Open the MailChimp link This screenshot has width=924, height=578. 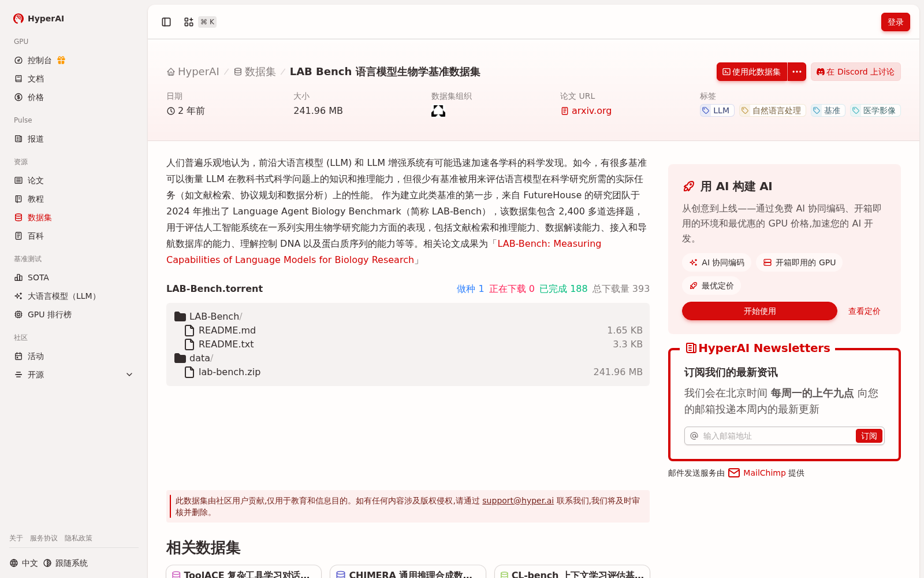pos(758,473)
